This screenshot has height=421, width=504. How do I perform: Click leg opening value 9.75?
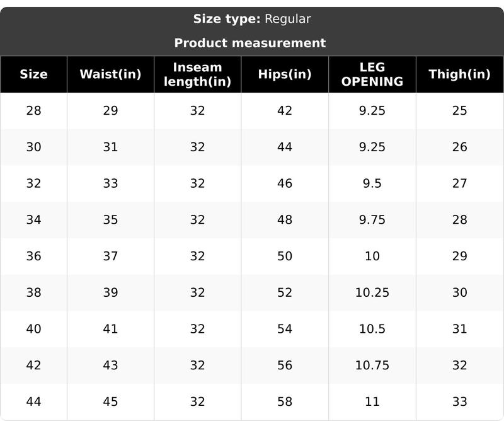tap(372, 220)
